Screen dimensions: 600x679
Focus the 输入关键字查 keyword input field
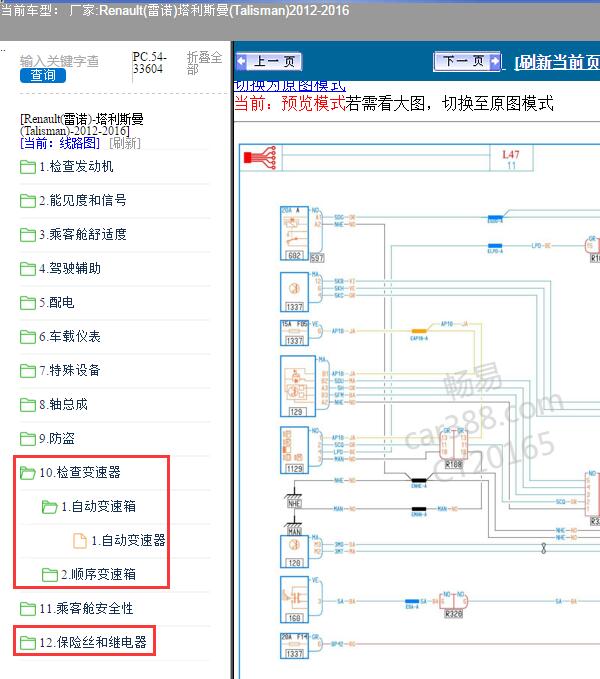coord(59,61)
